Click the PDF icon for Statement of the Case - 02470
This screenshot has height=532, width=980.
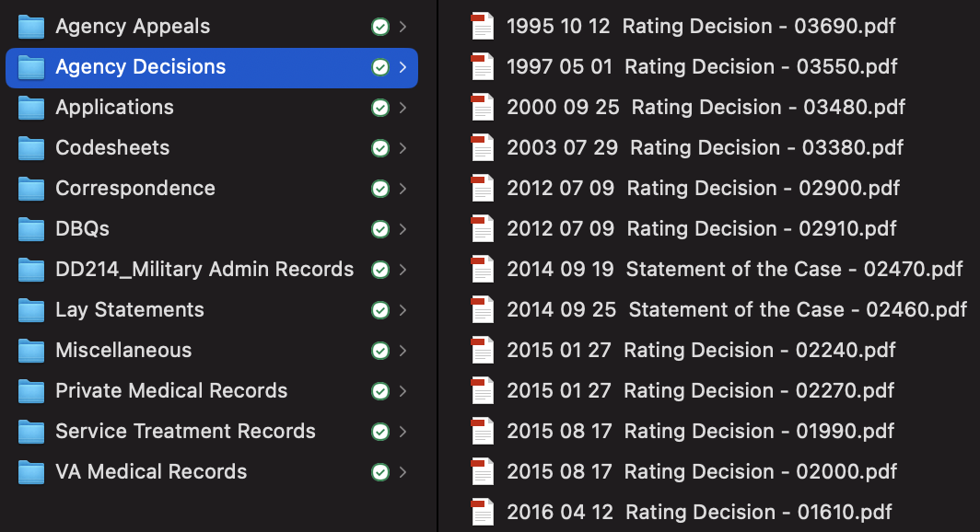(x=482, y=269)
